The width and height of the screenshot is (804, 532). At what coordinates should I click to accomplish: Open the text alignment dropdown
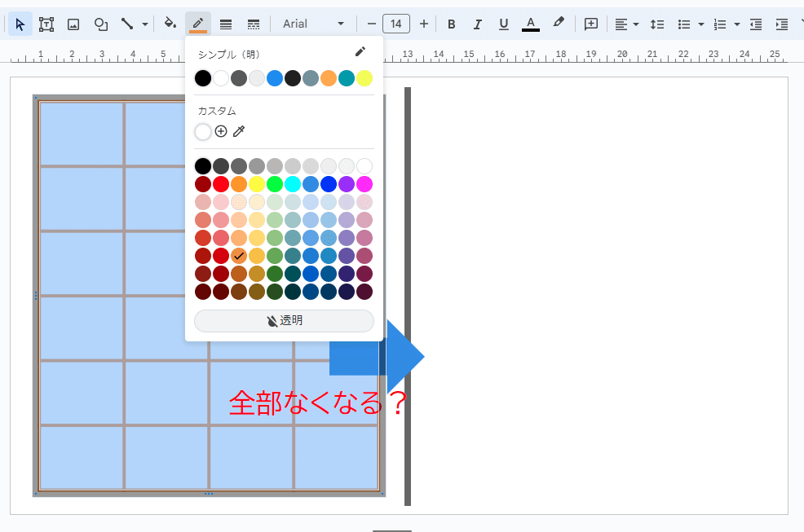[626, 24]
